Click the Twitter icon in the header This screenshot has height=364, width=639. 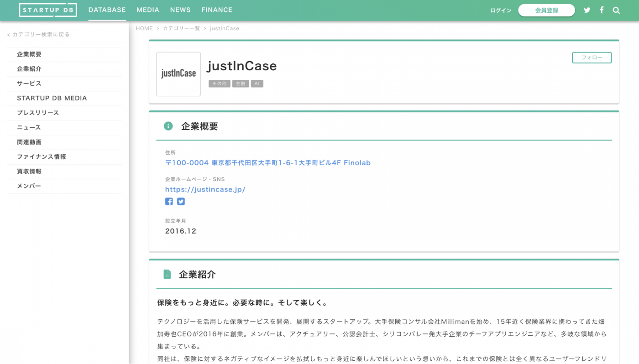[x=587, y=10]
